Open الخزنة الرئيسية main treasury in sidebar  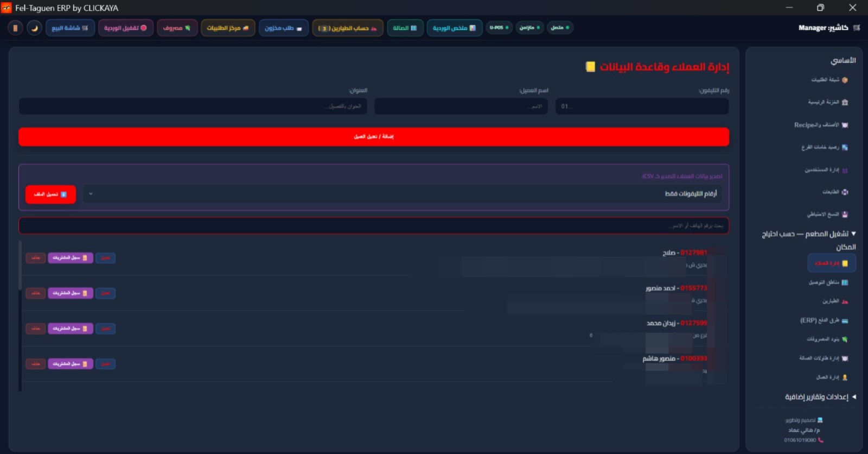pyautogui.click(x=828, y=102)
